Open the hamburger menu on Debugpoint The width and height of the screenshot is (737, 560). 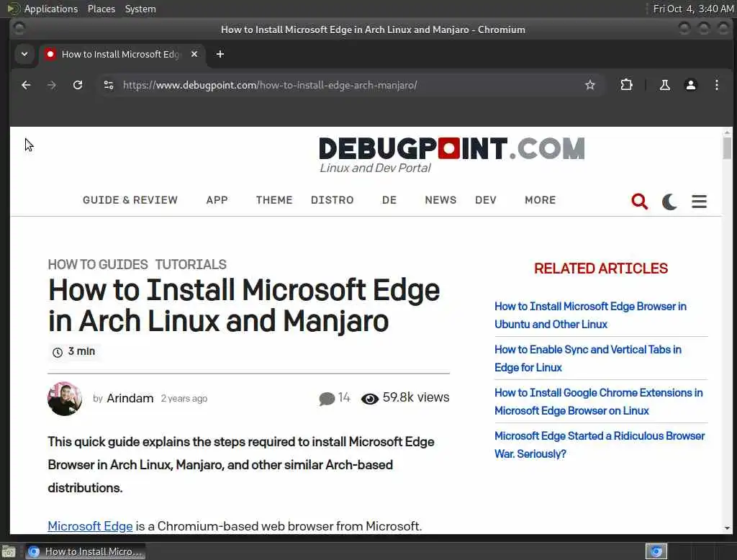[699, 202]
